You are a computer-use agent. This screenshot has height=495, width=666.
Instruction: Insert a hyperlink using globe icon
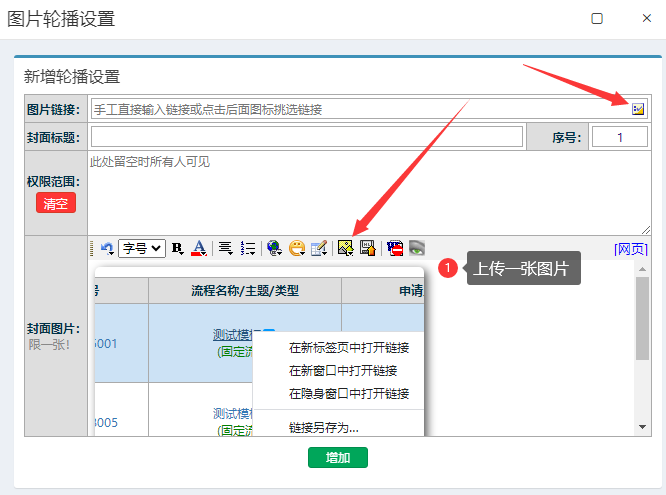274,248
